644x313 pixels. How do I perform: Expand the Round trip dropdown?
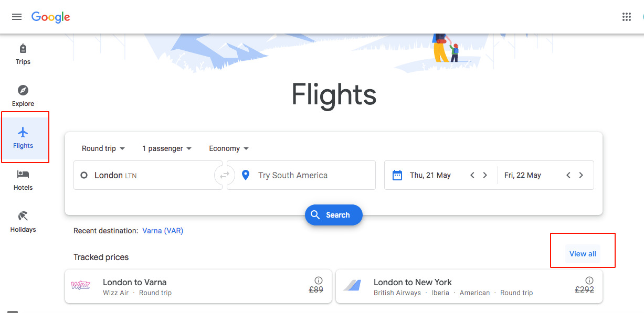coord(103,148)
